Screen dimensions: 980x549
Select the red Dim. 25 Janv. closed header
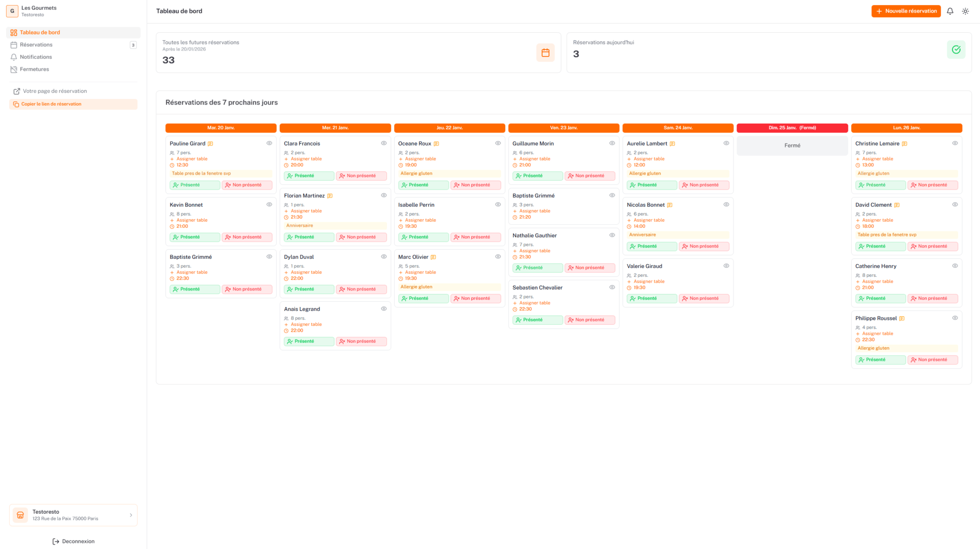tap(792, 128)
